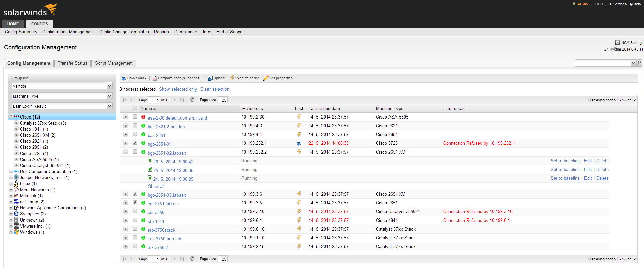Go to first page in top pager
This screenshot has width=644, height=269.
pos(124,100)
